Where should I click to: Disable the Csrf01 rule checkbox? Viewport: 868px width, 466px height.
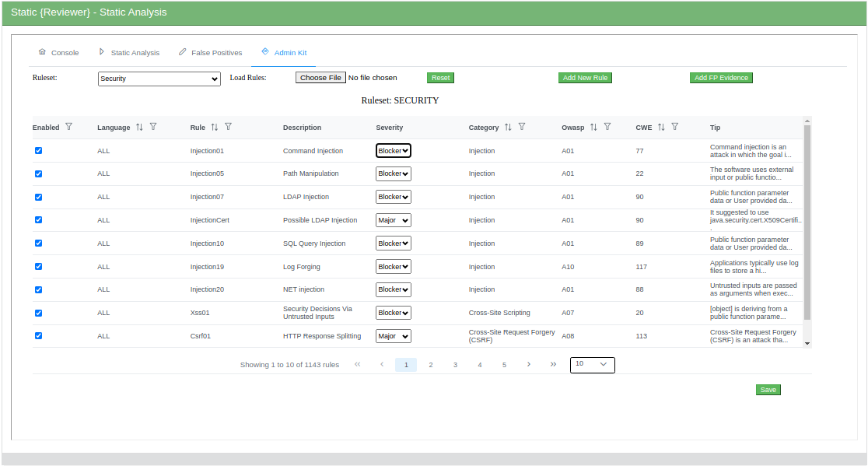coord(38,335)
